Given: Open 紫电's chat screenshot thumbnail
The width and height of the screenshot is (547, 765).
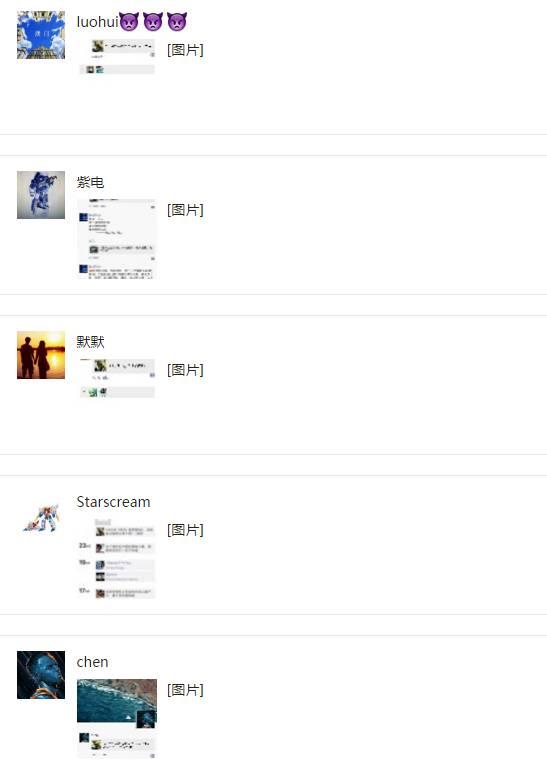Looking at the screenshot, I should pyautogui.click(x=117, y=239).
